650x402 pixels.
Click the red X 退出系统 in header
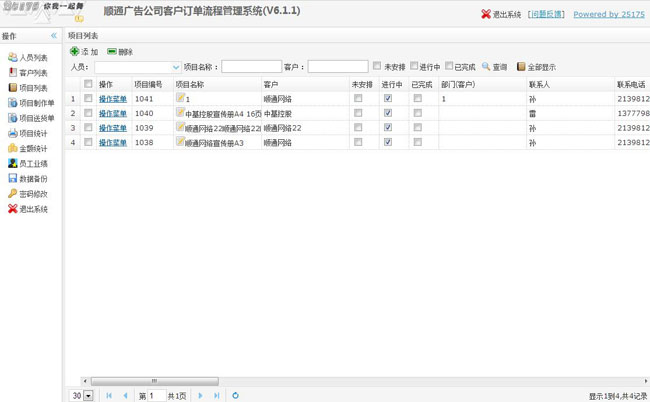click(501, 14)
